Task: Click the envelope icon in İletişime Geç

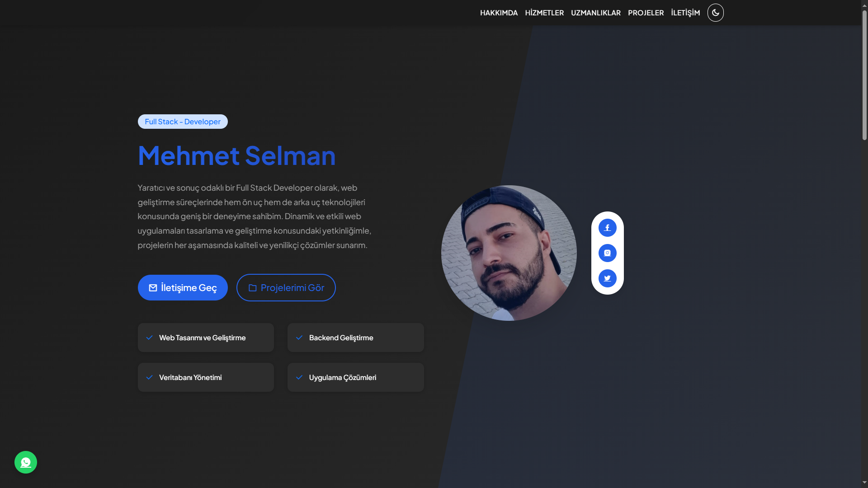Action: 153,288
